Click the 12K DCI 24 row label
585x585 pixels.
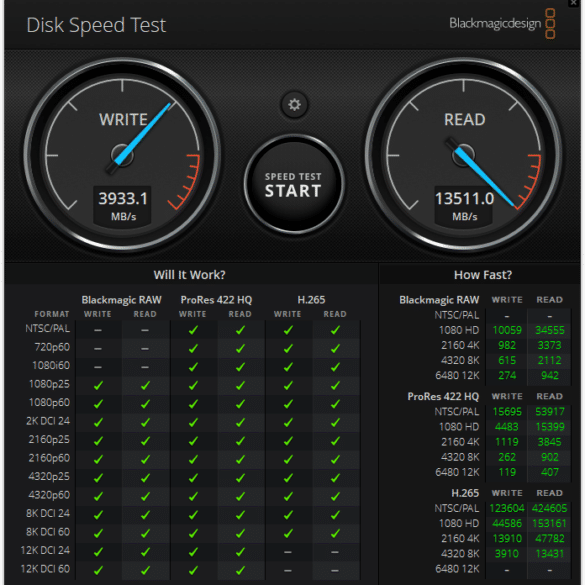pos(45,550)
